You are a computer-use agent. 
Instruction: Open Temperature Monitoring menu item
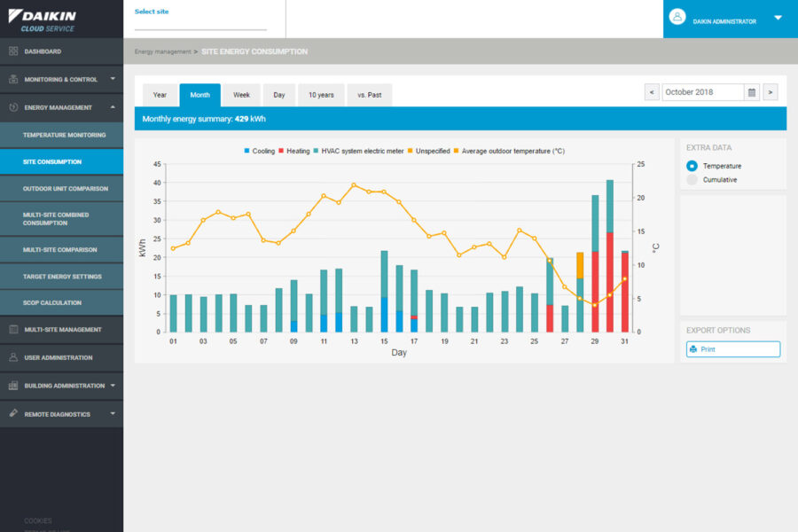tap(61, 135)
